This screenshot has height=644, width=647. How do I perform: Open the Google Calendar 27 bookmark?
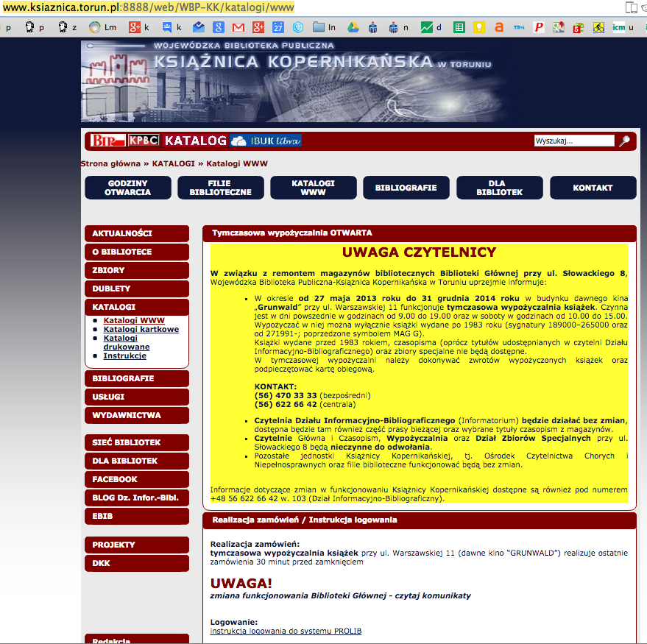tap(278, 27)
